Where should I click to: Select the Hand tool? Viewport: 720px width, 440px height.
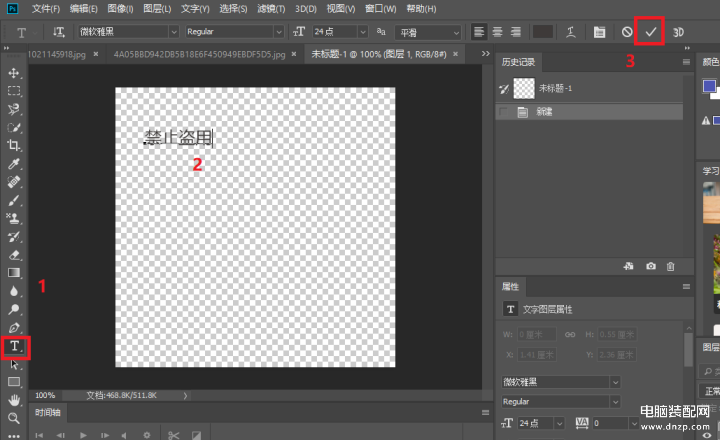[x=14, y=400]
